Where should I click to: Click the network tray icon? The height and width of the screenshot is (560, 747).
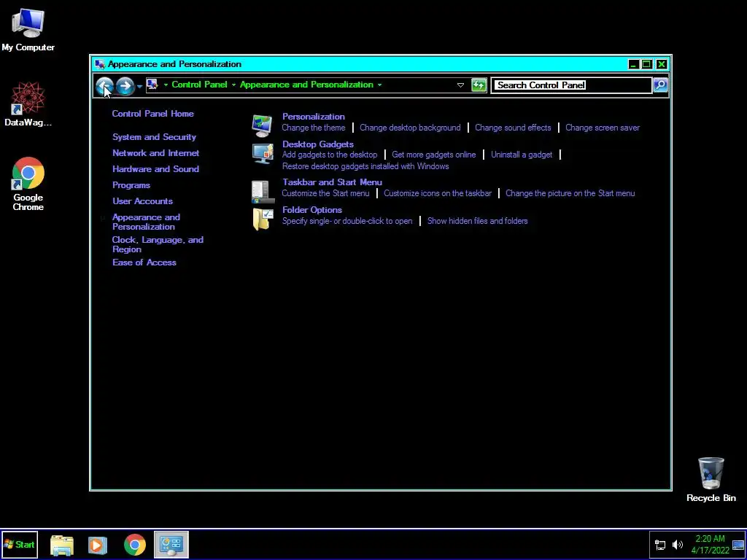coord(659,545)
